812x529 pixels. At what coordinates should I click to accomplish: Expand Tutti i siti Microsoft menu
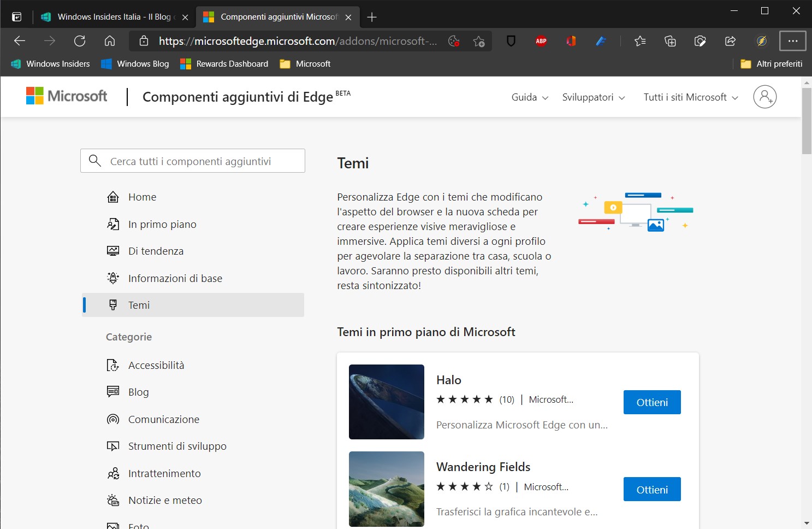pos(691,97)
